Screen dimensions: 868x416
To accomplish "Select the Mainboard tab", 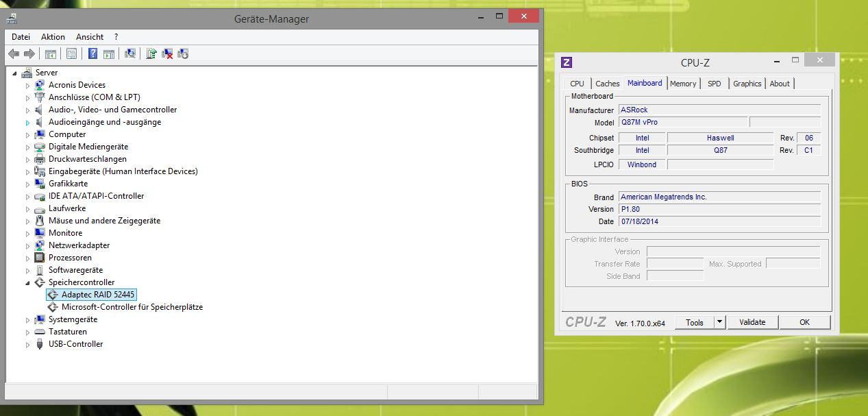I will pos(645,83).
